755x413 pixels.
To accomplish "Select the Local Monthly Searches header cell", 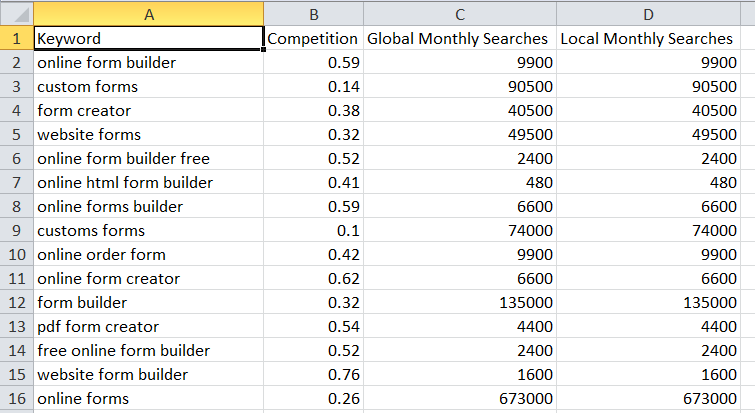I will pyautogui.click(x=647, y=39).
